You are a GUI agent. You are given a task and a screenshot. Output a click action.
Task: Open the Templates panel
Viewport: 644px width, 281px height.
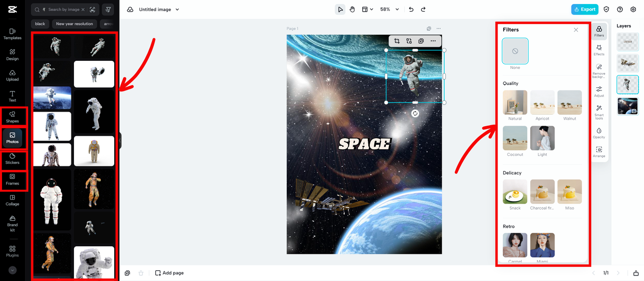pos(12,34)
